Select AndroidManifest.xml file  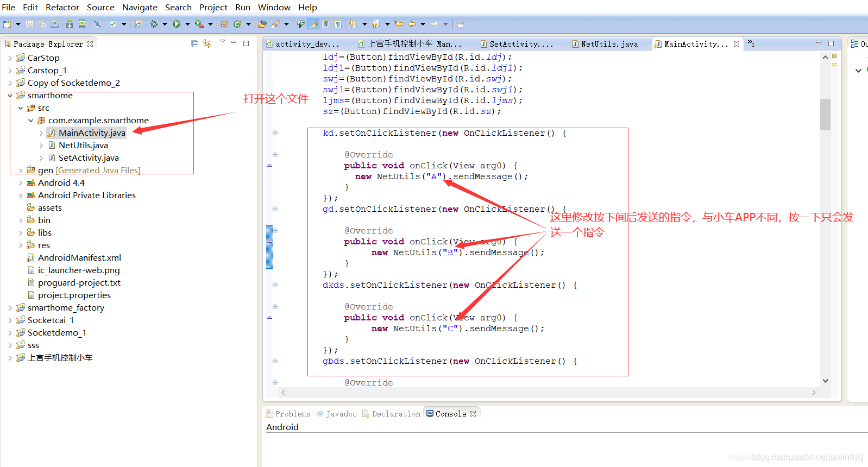point(74,258)
